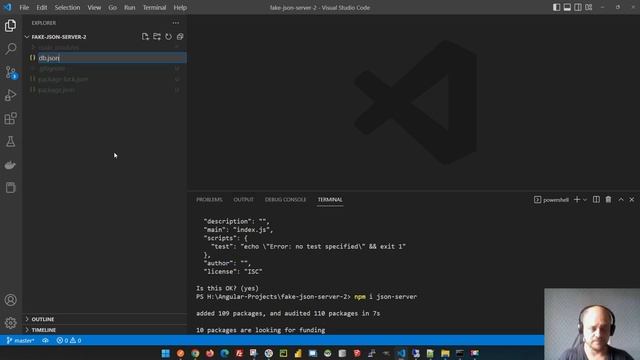The image size is (640, 360).
Task: Click the publish cloud icon in status bar
Action: [45, 340]
